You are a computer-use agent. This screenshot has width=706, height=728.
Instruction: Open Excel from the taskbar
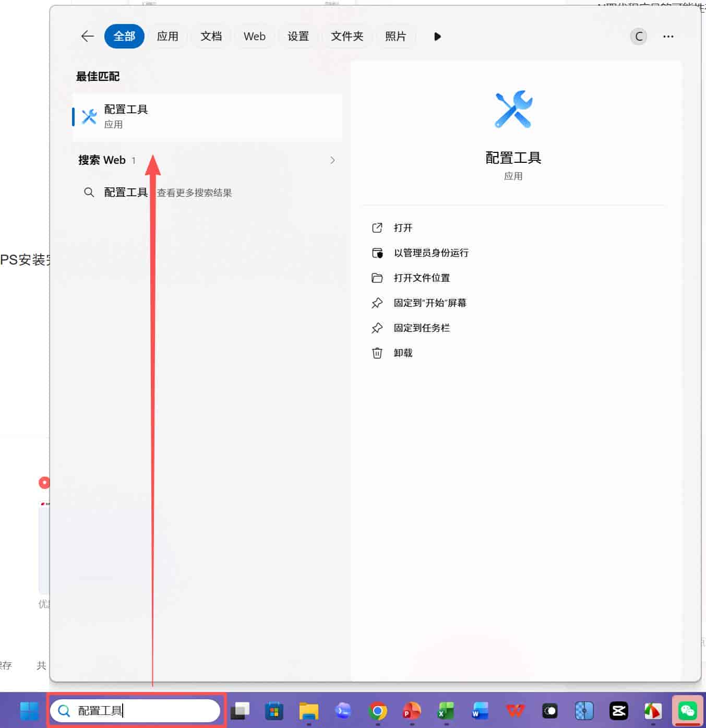pyautogui.click(x=446, y=711)
